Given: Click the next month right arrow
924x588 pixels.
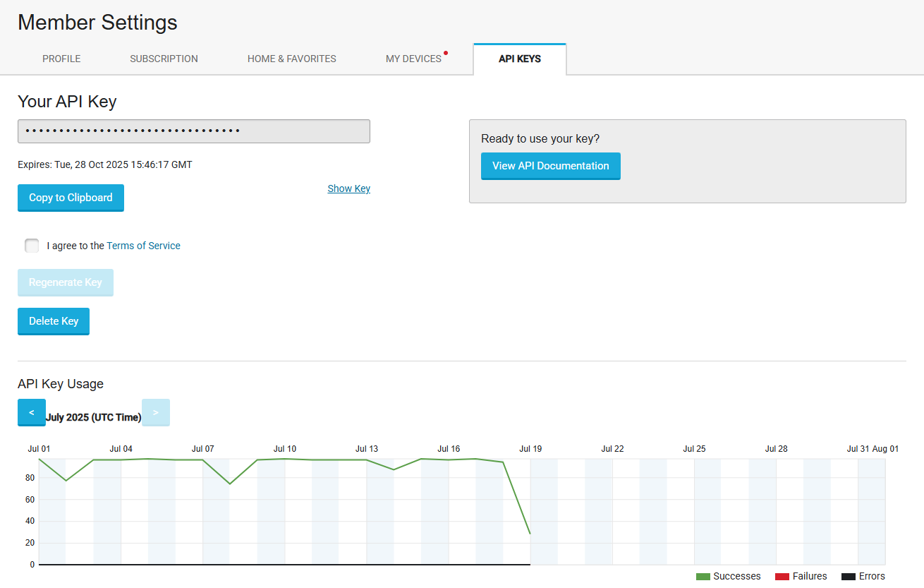Looking at the screenshot, I should (x=156, y=412).
